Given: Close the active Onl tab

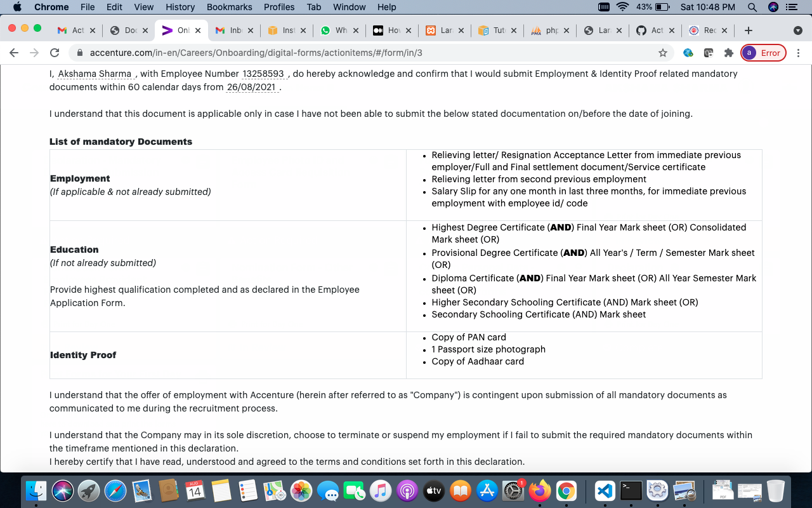Looking at the screenshot, I should [x=197, y=30].
